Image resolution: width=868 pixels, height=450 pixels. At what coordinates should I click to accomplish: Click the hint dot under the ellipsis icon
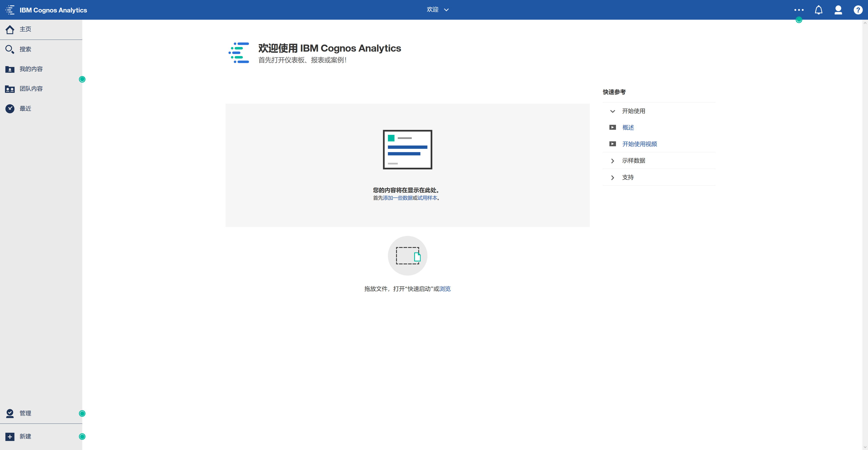click(799, 20)
